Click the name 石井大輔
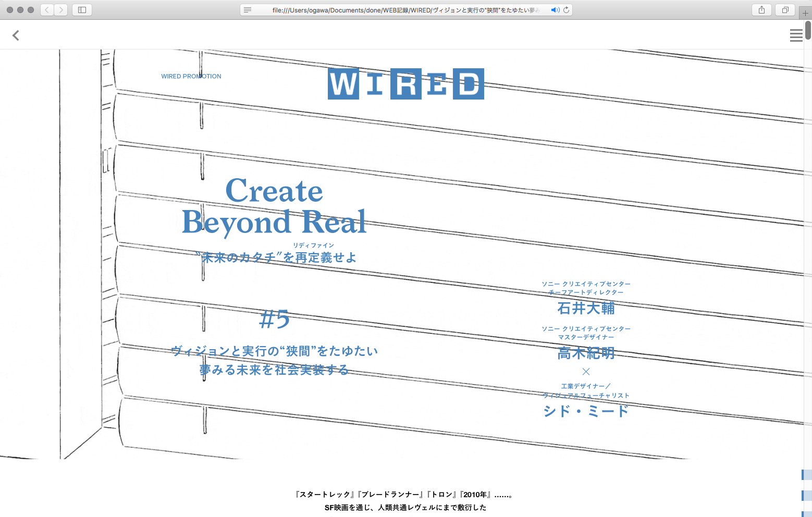 [x=586, y=308]
